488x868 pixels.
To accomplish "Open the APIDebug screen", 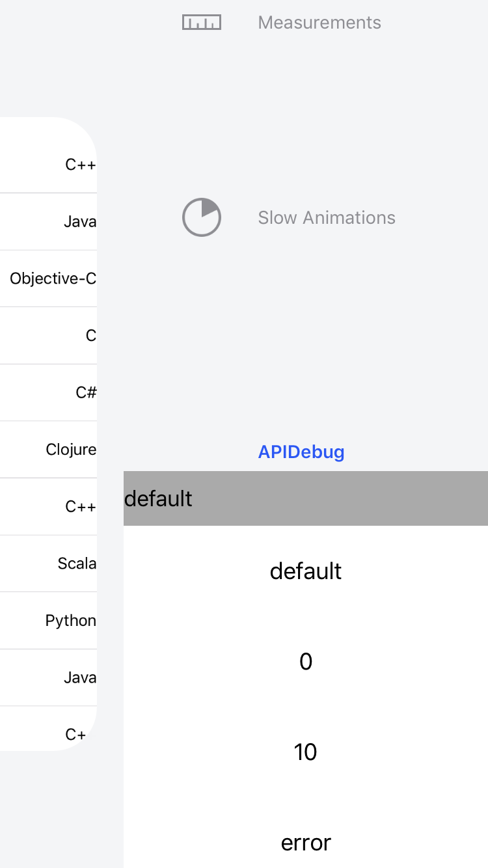I will click(x=301, y=452).
